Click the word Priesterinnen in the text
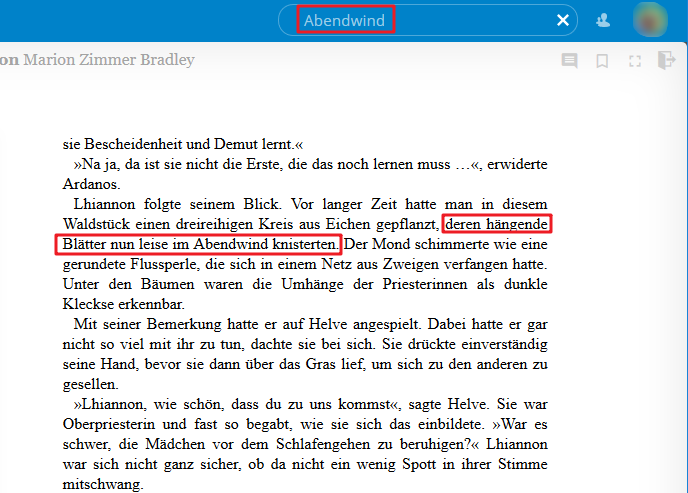Image resolution: width=688 pixels, height=493 pixels. tap(425, 284)
